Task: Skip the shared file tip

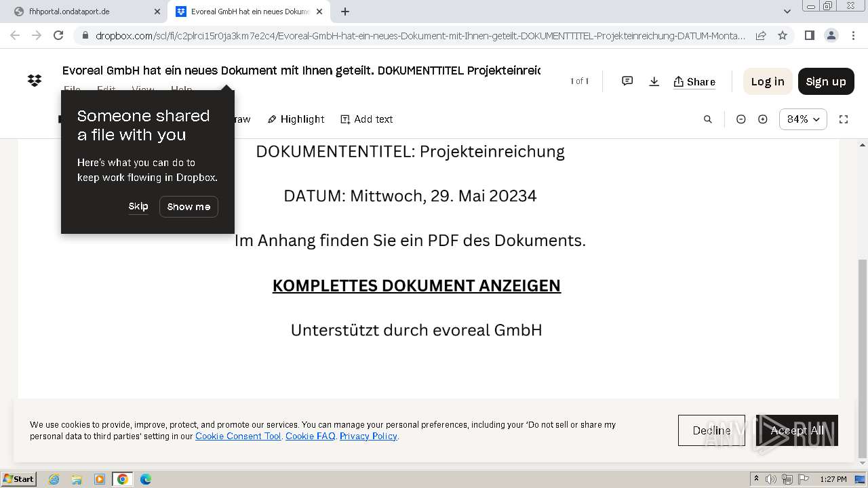Action: pyautogui.click(x=138, y=206)
